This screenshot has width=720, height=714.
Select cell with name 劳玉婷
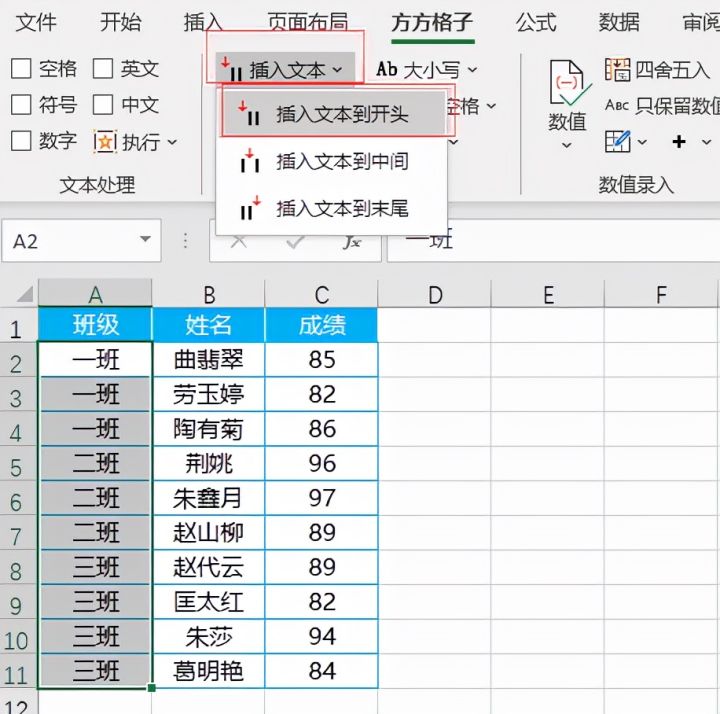(208, 394)
